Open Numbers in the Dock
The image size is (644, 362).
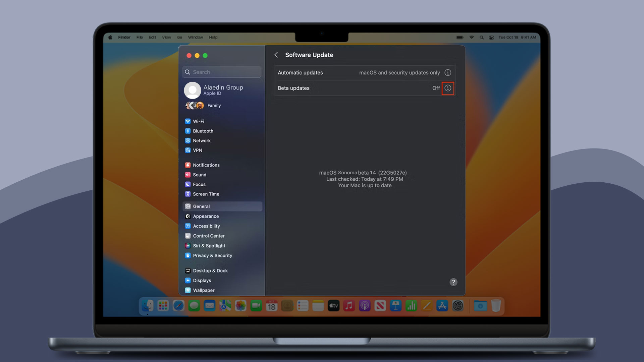pyautogui.click(x=411, y=306)
